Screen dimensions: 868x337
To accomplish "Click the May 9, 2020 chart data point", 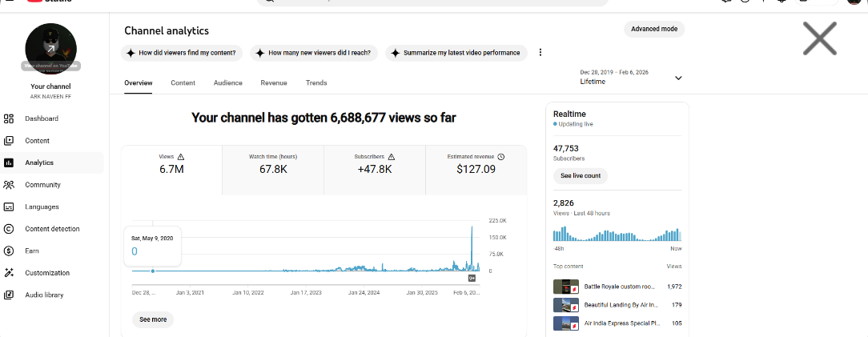I will [x=153, y=271].
